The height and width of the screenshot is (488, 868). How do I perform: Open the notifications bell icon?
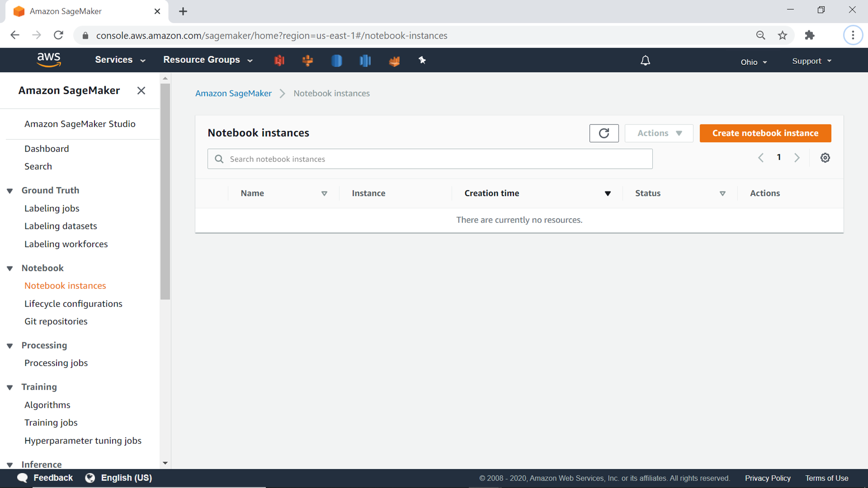645,61
